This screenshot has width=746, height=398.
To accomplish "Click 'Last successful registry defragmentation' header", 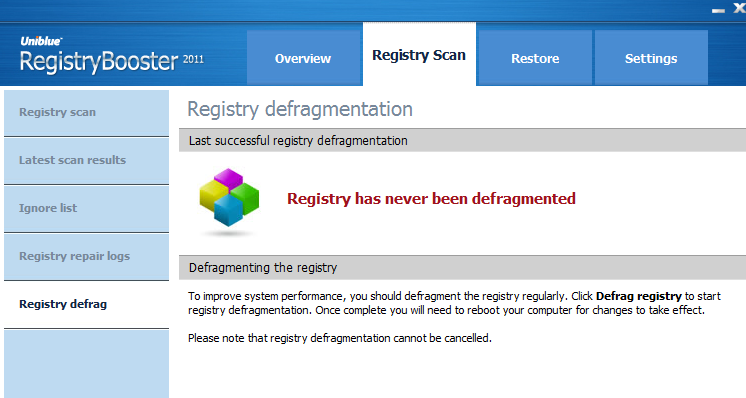I will (462, 141).
